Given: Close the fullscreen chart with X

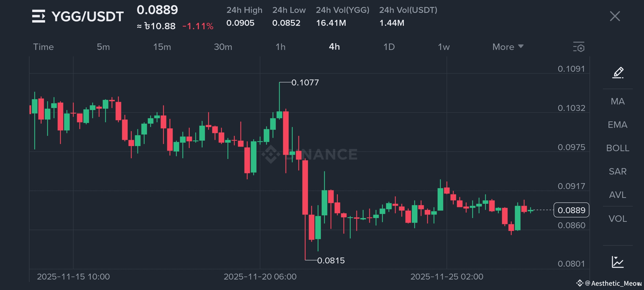Looking at the screenshot, I should pyautogui.click(x=615, y=16).
